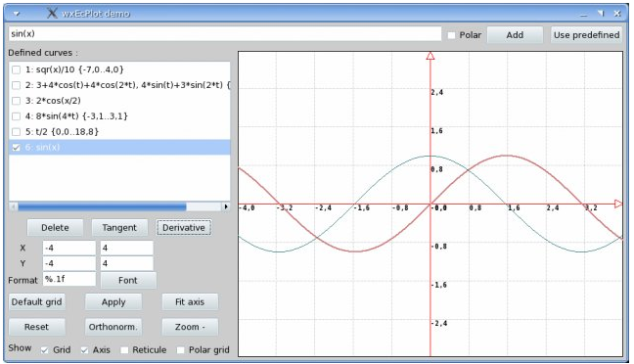Enable the Polar checkbox

(452, 35)
